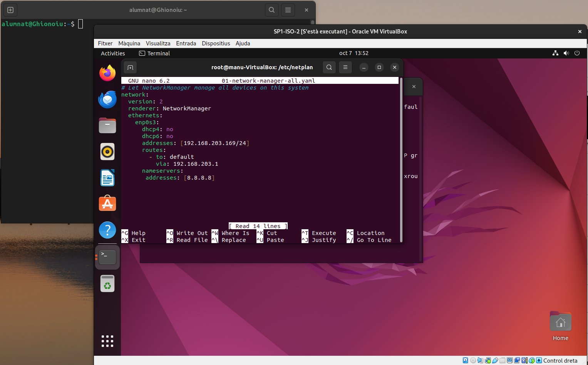Open host terminal hamburger menu
This screenshot has height=365, width=588.
point(288,10)
